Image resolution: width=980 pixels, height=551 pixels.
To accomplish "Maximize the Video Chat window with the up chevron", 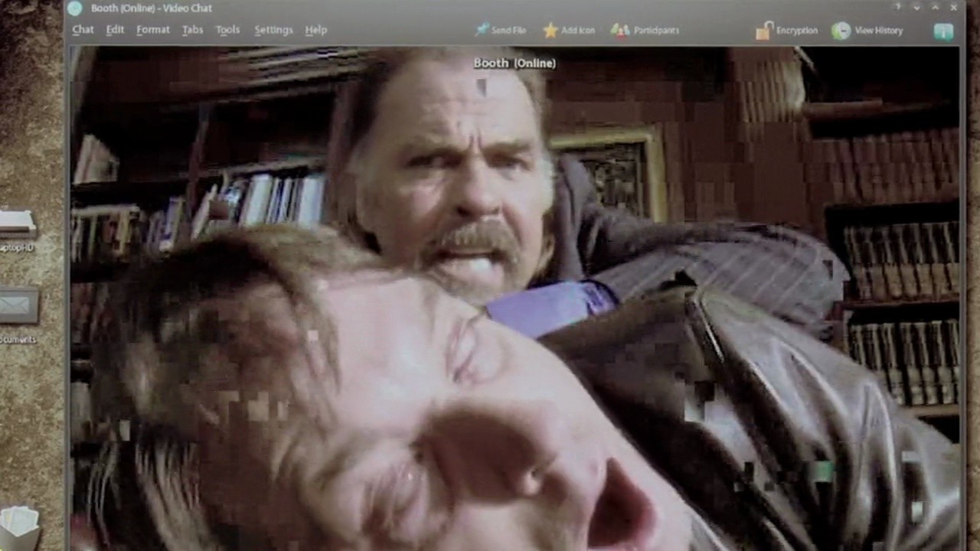I will coord(935,7).
